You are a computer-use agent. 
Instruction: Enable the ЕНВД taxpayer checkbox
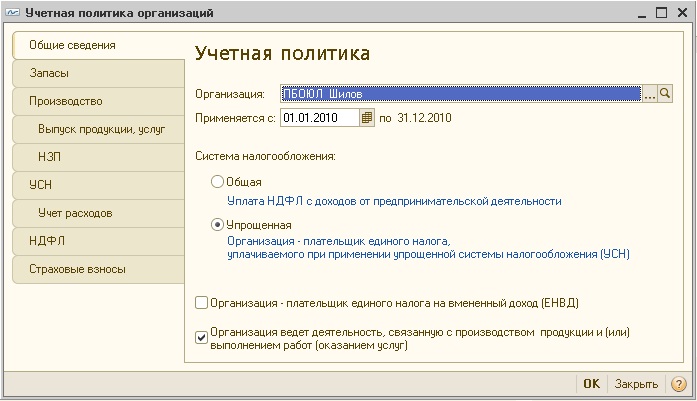202,302
